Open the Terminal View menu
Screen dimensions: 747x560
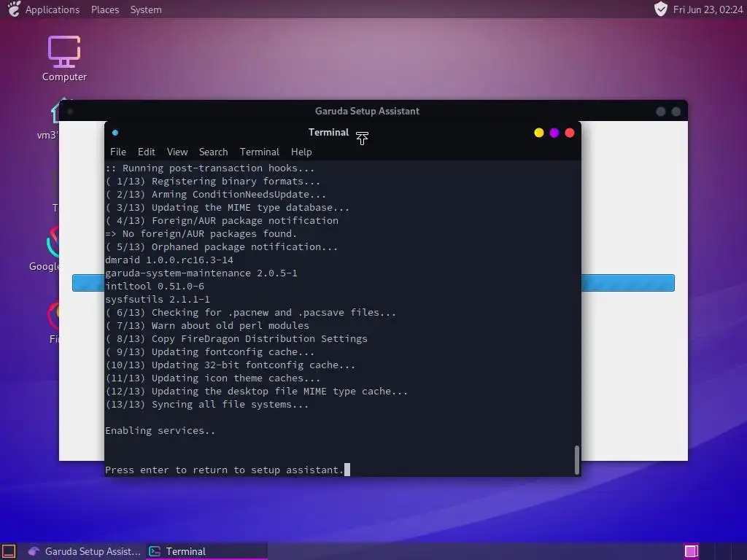tap(177, 152)
